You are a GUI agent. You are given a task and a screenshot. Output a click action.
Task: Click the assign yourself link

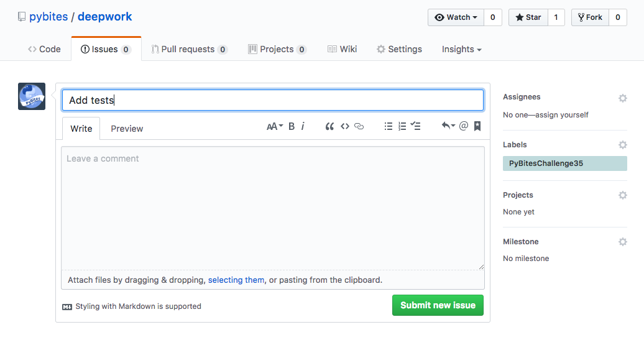point(562,115)
